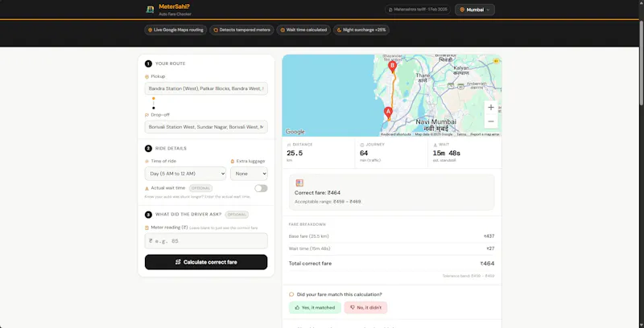Click the step 2 number badge
Screen dimensions: 644x328
click(148, 149)
